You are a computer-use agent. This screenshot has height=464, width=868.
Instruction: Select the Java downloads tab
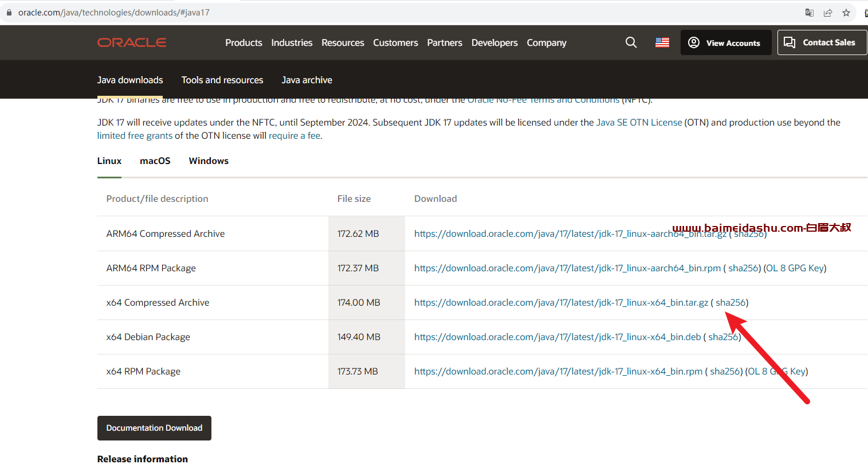[130, 80]
